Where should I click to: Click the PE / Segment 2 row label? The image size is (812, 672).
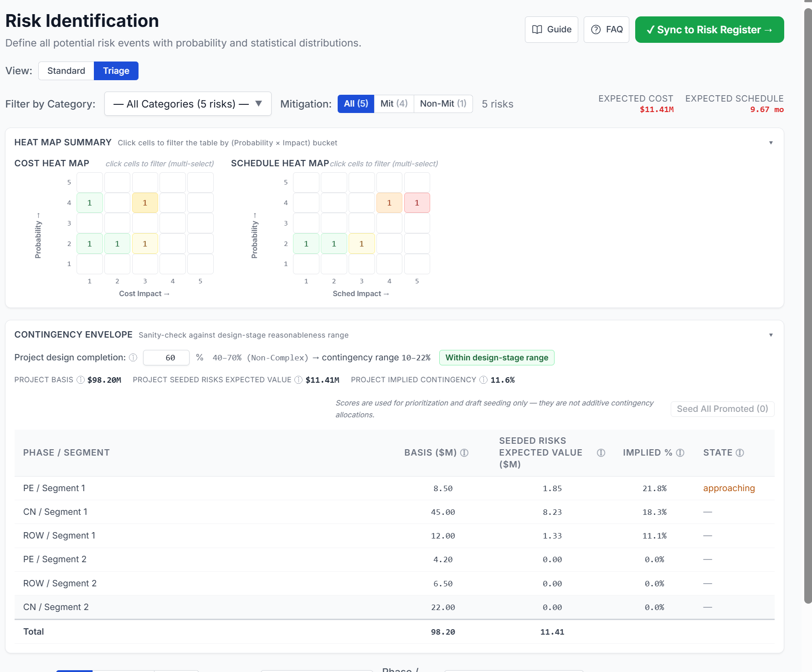click(x=55, y=559)
